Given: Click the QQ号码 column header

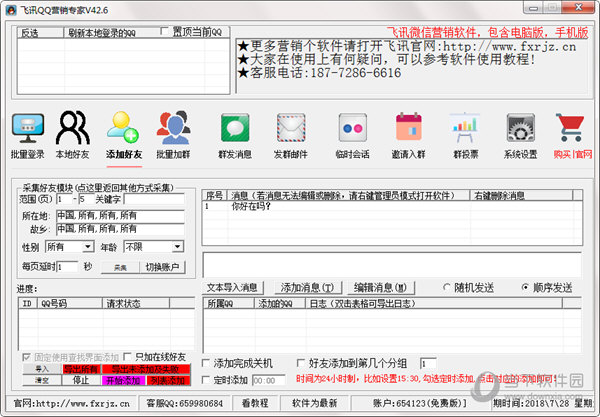Looking at the screenshot, I should pyautogui.click(x=69, y=303).
